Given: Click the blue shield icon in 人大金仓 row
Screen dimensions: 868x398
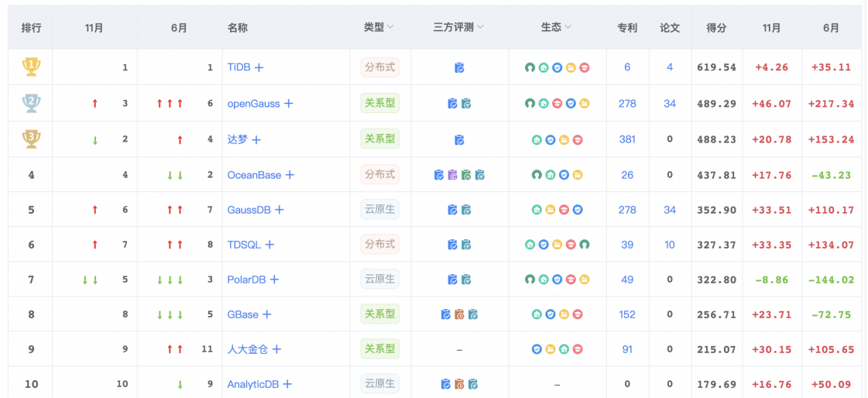Looking at the screenshot, I should click(x=537, y=349).
